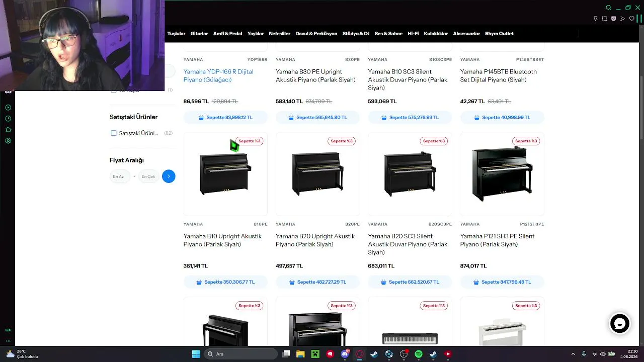Open browser settings gear in the sidebar
This screenshot has height=362, width=644.
click(8, 141)
